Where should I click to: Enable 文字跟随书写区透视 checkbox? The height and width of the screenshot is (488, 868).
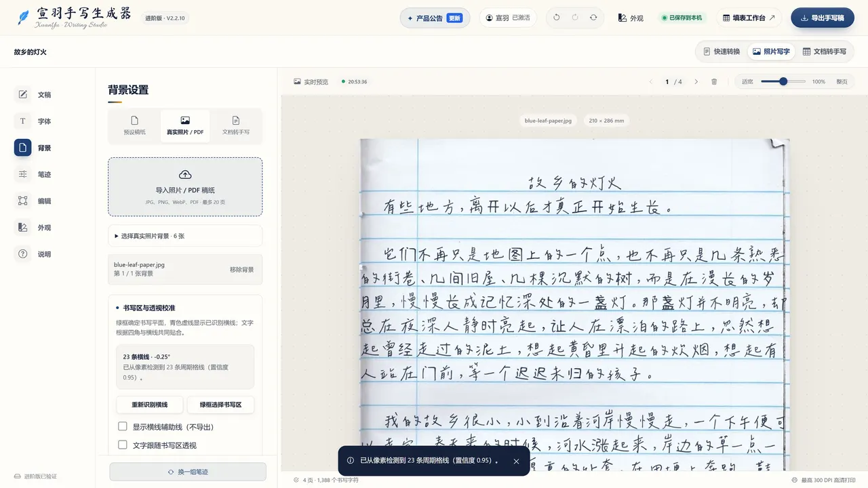pos(123,445)
